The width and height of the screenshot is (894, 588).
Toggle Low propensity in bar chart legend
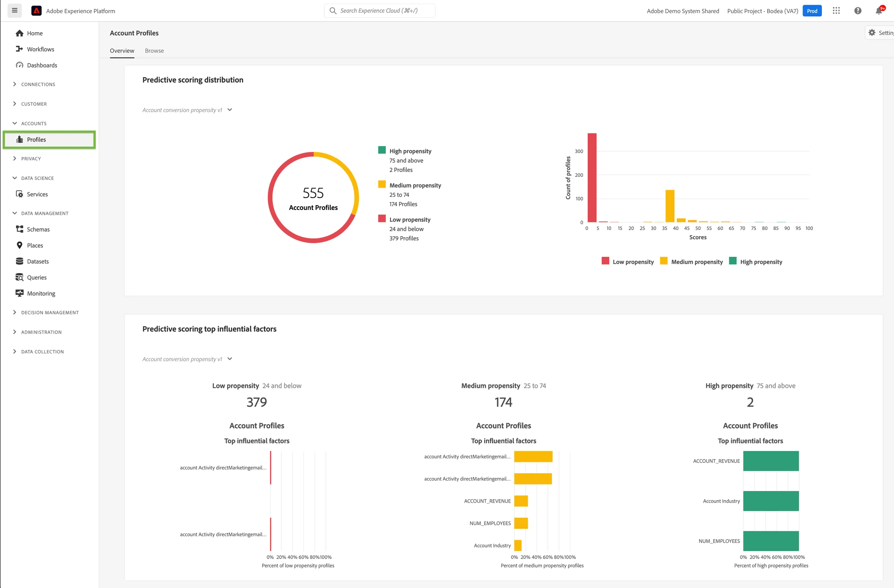pyautogui.click(x=627, y=262)
